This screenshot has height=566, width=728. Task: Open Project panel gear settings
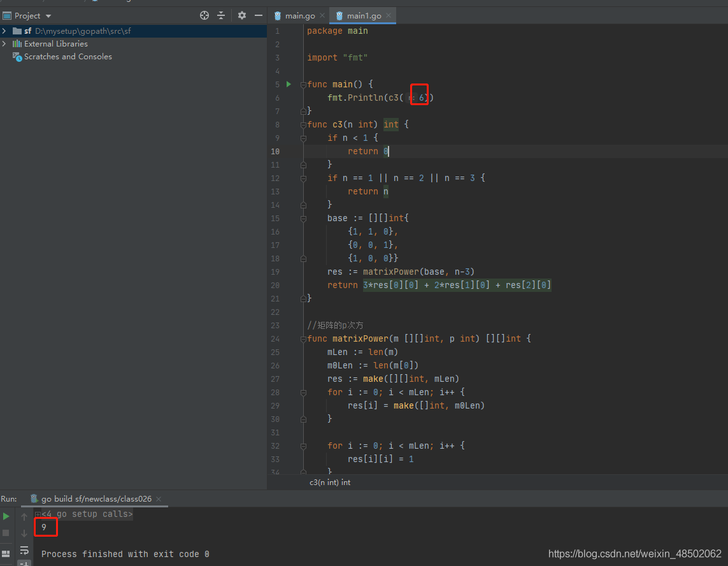[242, 15]
